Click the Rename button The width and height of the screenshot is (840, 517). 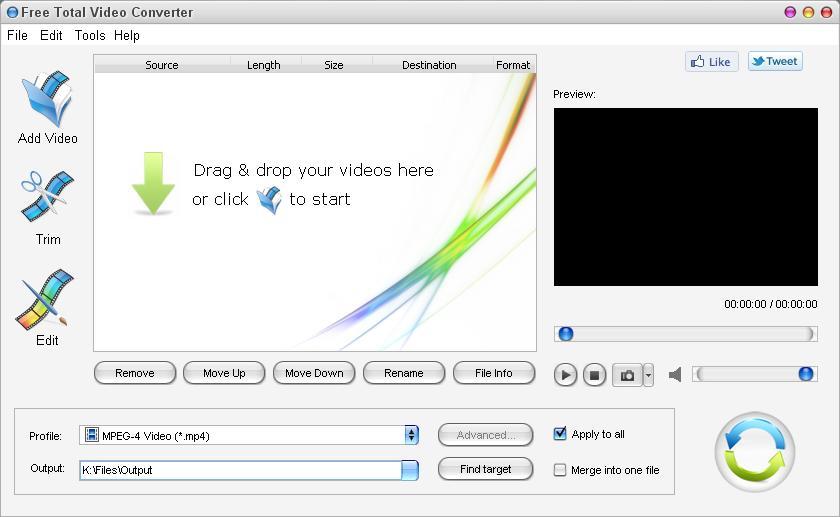tap(403, 373)
